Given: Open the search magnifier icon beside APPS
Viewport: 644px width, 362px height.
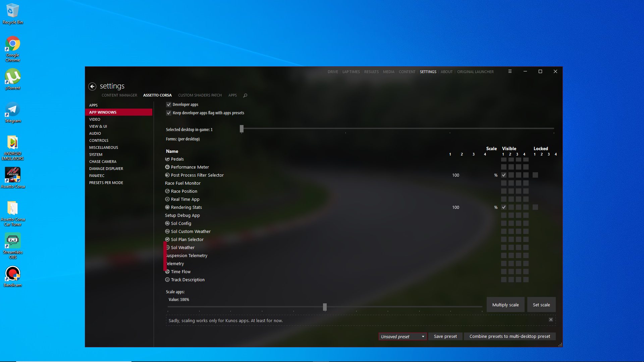Looking at the screenshot, I should tap(245, 96).
